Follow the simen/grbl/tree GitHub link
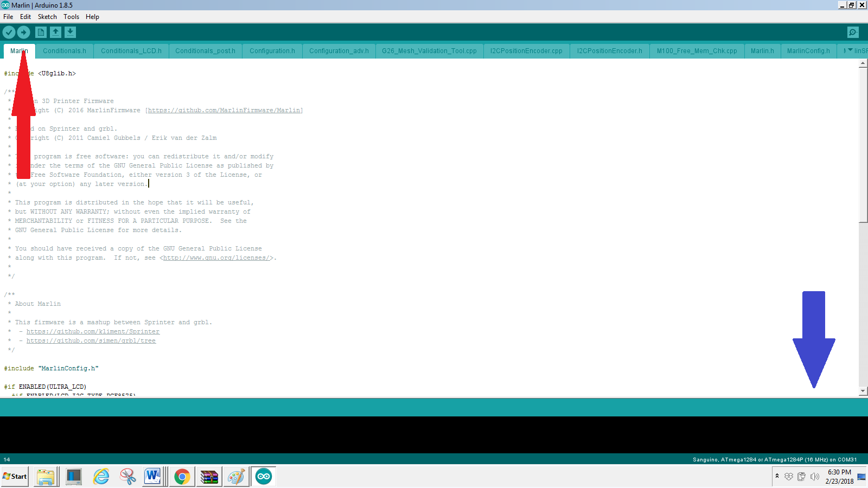 pyautogui.click(x=91, y=341)
